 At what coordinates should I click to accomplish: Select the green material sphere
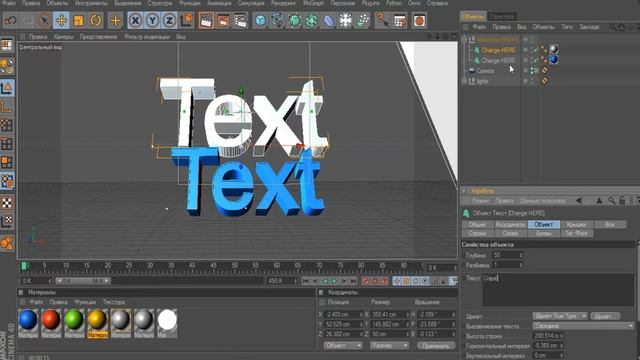pos(74,320)
